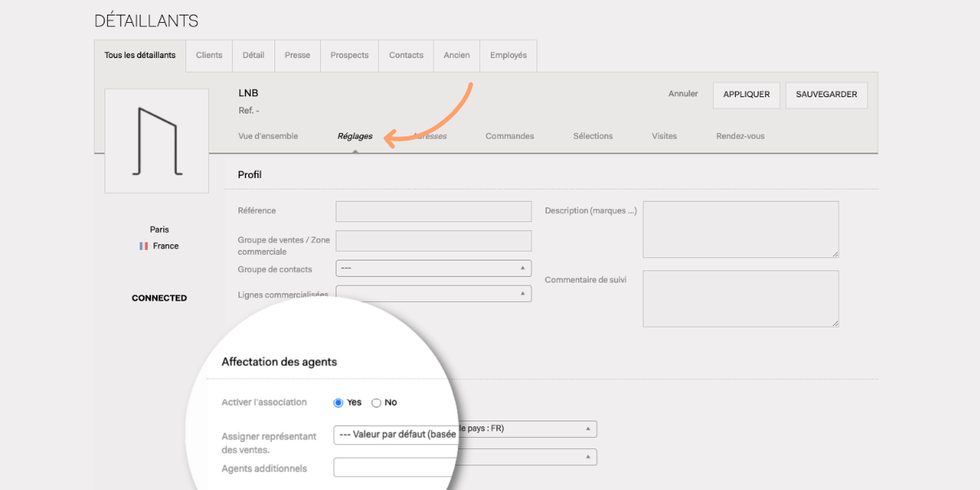Viewport: 980px width, 490px height.
Task: Click the Annuler link
Action: [x=684, y=94]
